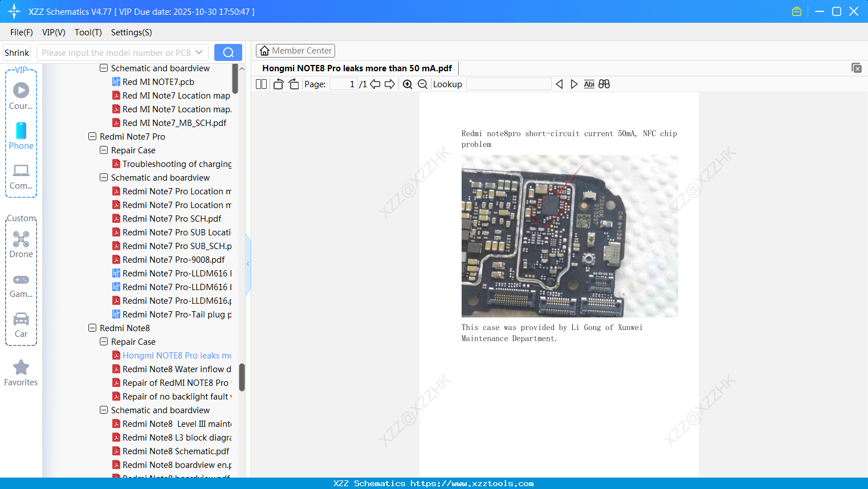
Task: Click the blue search magnifier button
Action: point(228,52)
